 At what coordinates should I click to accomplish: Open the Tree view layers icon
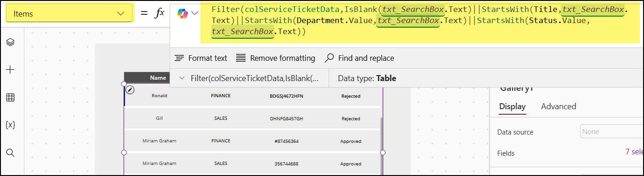tap(10, 42)
